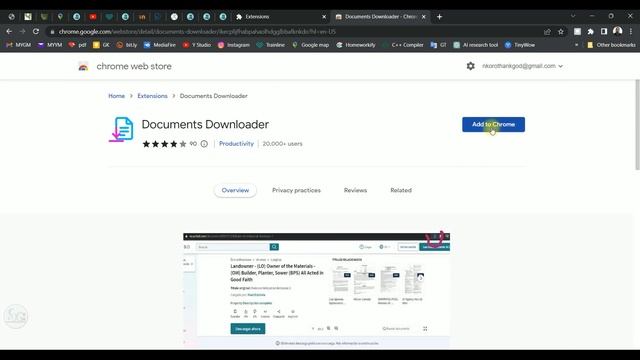Open the AI research tool bookmark
The width and height of the screenshot is (640, 360).
476,45
